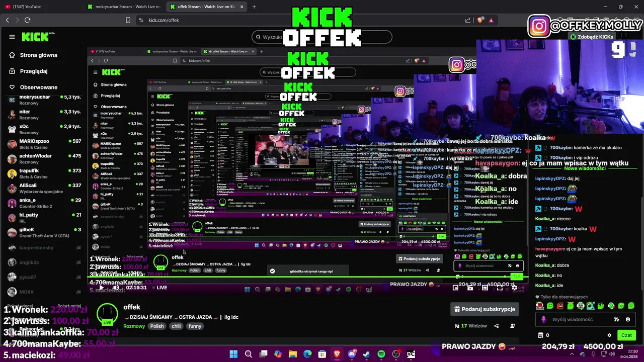The height and width of the screenshot is (362, 644).
Task: Open the new browser tab plus button
Action: (254, 7)
